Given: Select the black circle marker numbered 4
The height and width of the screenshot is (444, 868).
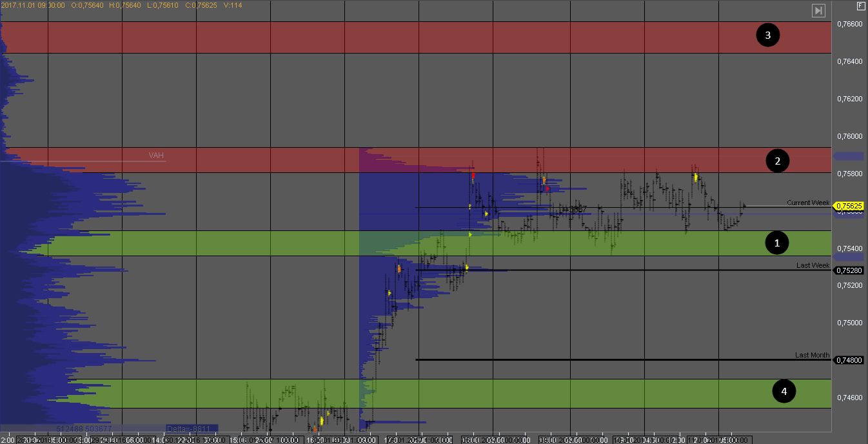Looking at the screenshot, I should pos(784,390).
